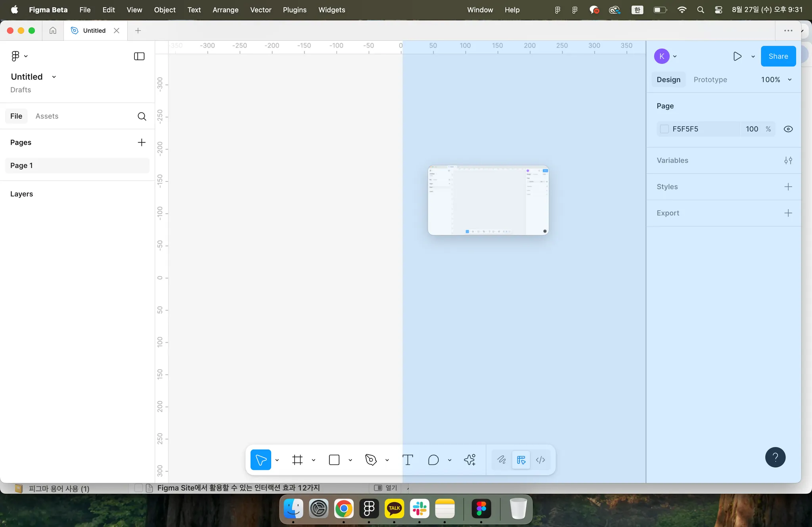Switch to Draw mode toggle
This screenshot has width=812, height=527.
(x=502, y=460)
